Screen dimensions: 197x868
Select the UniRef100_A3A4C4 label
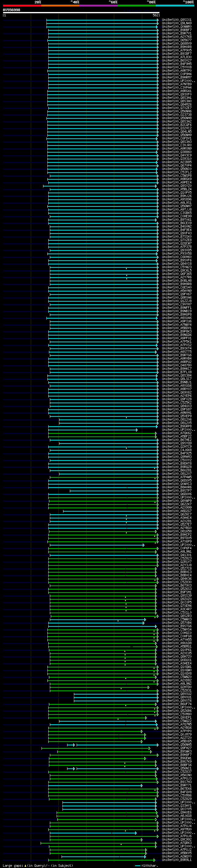click(x=176, y=518)
